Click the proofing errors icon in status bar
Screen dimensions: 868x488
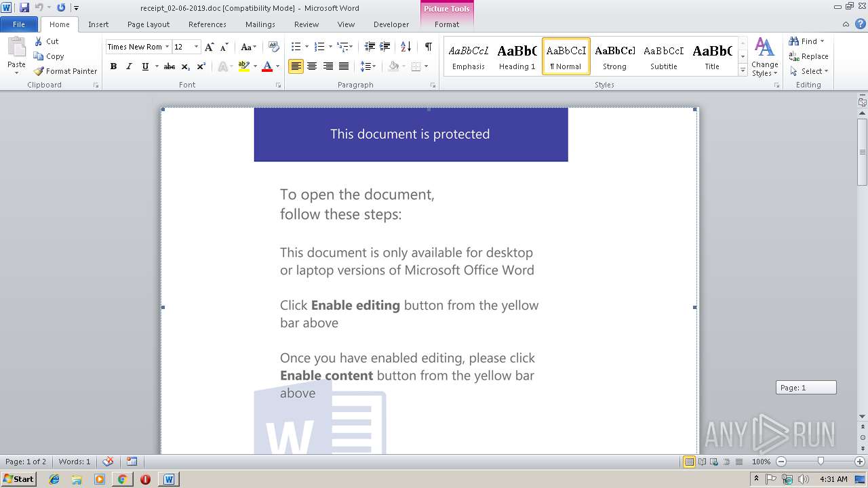coord(108,462)
